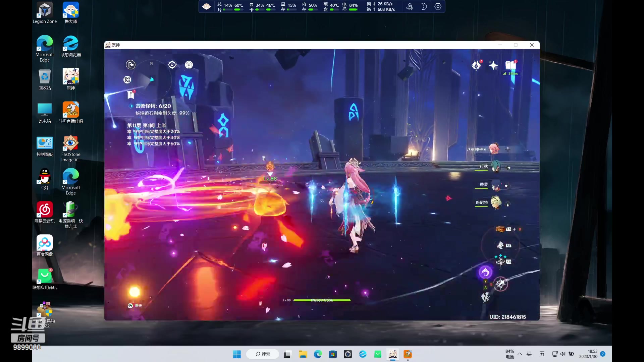Activate the elemental burst round button
644x362 pixels.
500,284
